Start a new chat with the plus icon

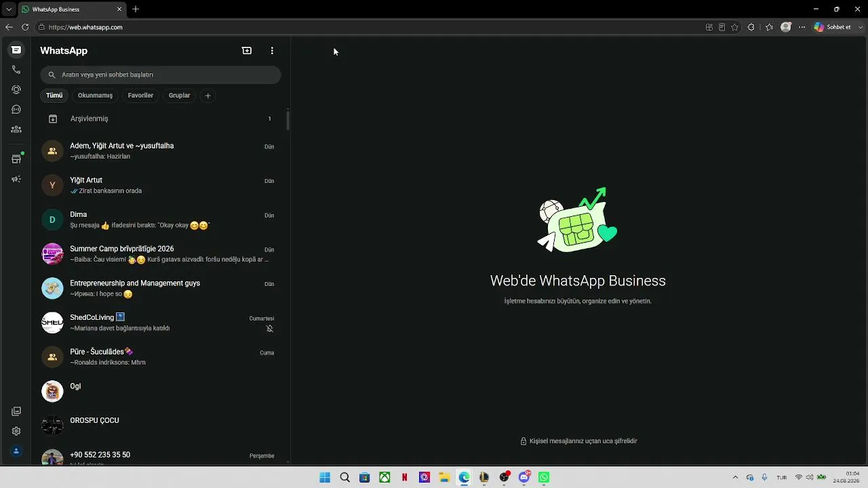247,51
